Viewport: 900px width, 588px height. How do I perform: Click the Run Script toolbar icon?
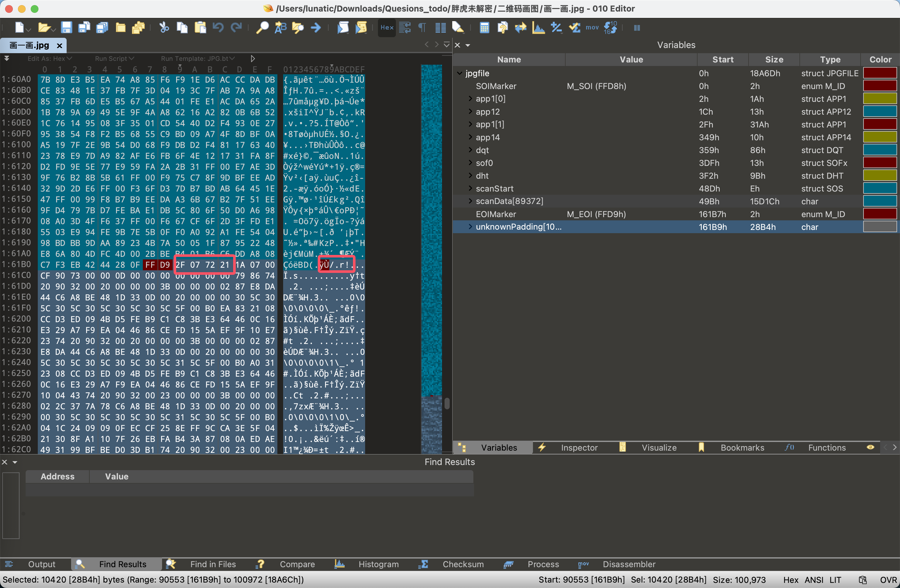pyautogui.click(x=343, y=28)
